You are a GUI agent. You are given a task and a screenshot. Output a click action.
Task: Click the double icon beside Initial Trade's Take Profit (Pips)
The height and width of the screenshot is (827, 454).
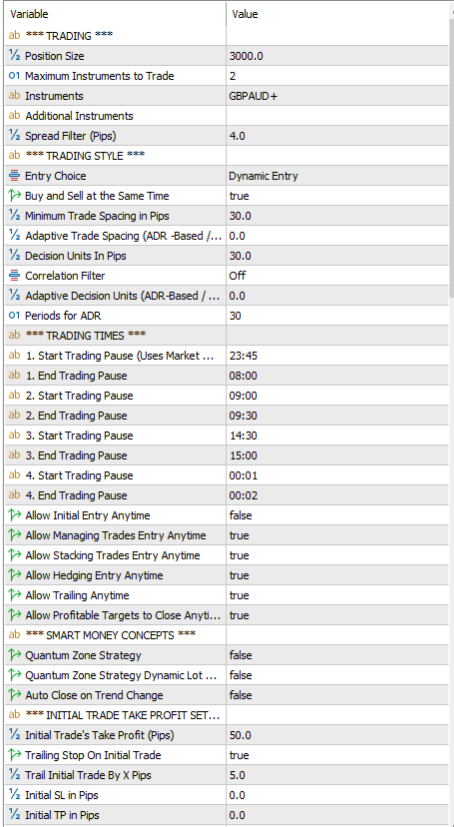14,735
